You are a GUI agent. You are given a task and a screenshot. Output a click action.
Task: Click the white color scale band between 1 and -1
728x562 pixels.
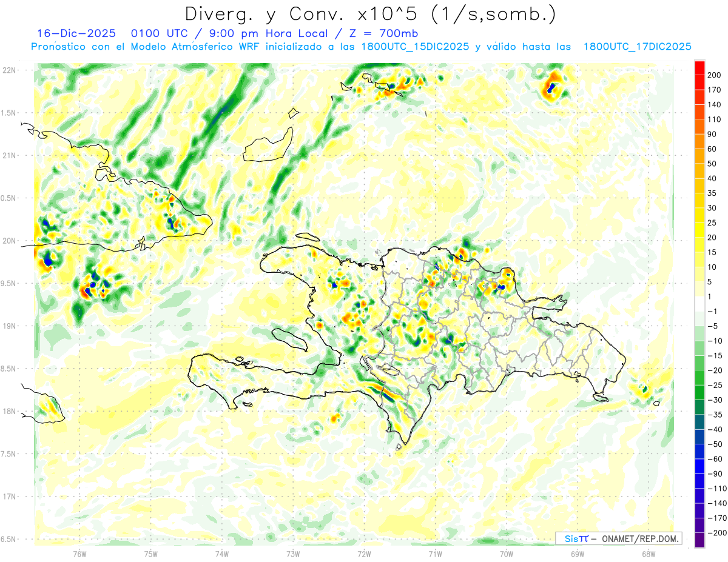point(699,304)
